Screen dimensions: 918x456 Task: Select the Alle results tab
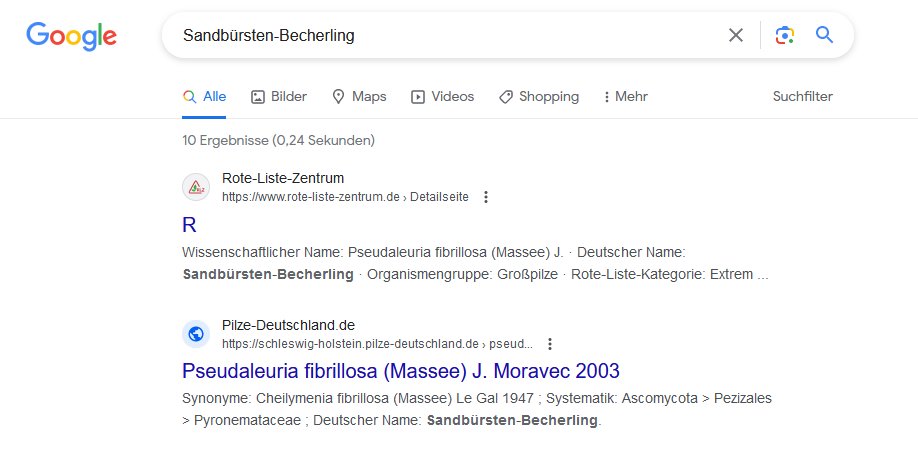tap(204, 97)
